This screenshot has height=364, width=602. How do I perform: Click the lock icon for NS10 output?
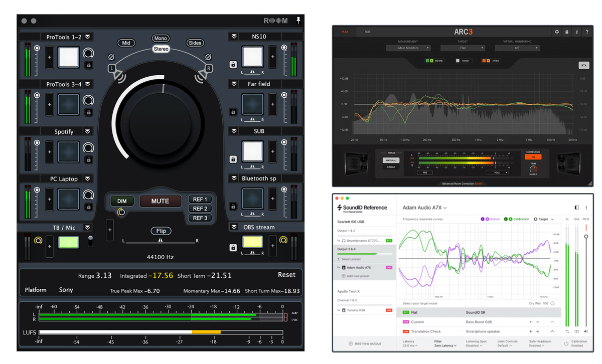[x=233, y=65]
